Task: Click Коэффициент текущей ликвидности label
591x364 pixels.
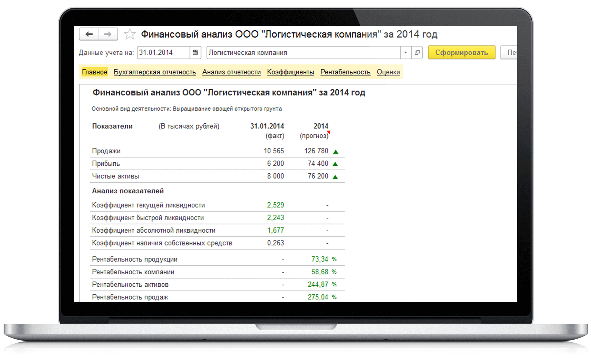Action: [x=149, y=205]
